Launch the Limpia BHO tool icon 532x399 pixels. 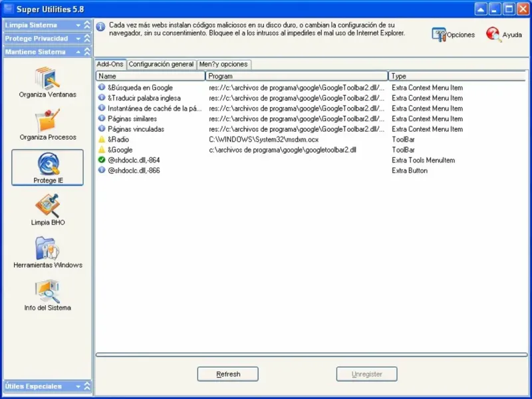[x=47, y=205]
